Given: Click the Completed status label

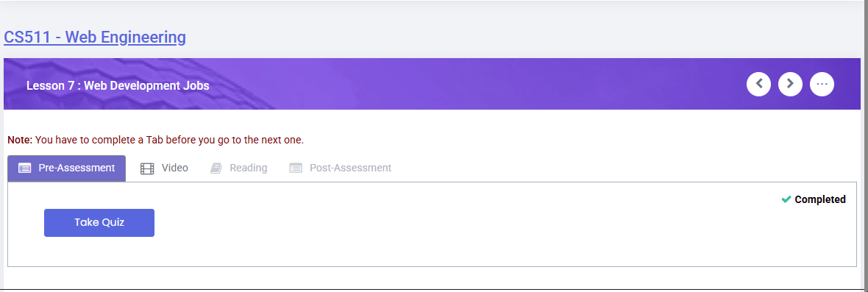Looking at the screenshot, I should pos(820,199).
